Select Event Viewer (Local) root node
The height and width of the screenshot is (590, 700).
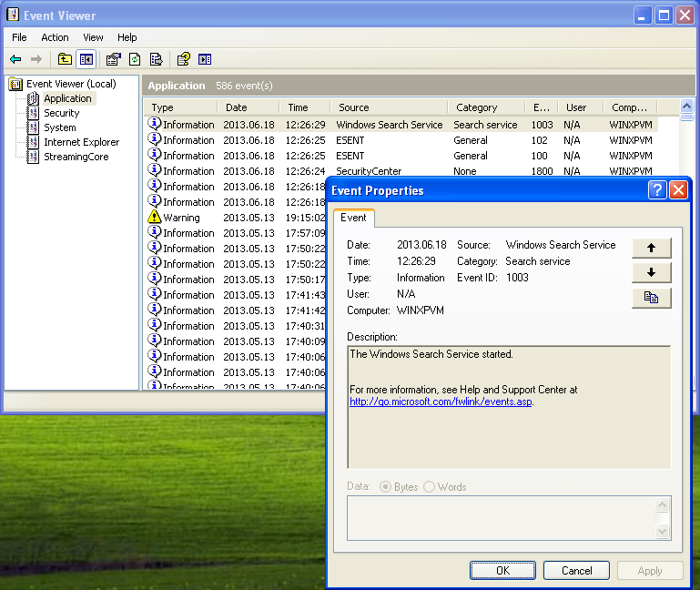click(71, 84)
